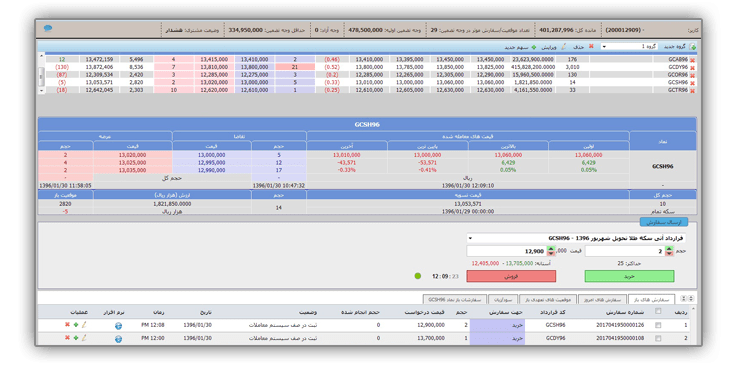
Task: Check the box for order 2017041950000108
Action: click(658, 338)
